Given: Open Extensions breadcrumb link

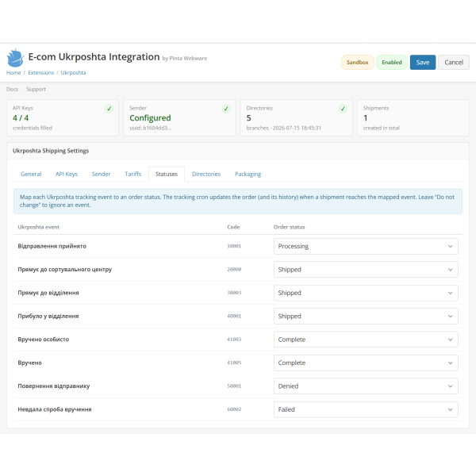Looking at the screenshot, I should pyautogui.click(x=40, y=72).
